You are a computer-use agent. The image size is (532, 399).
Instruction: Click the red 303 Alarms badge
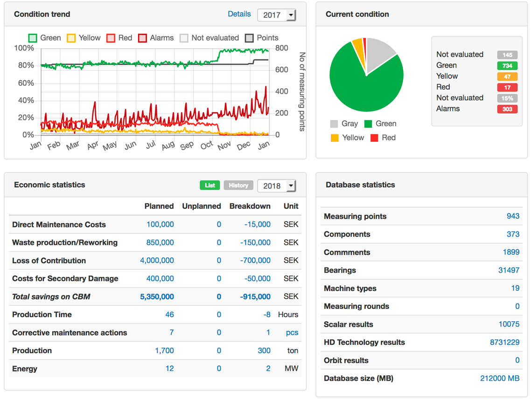(x=507, y=109)
